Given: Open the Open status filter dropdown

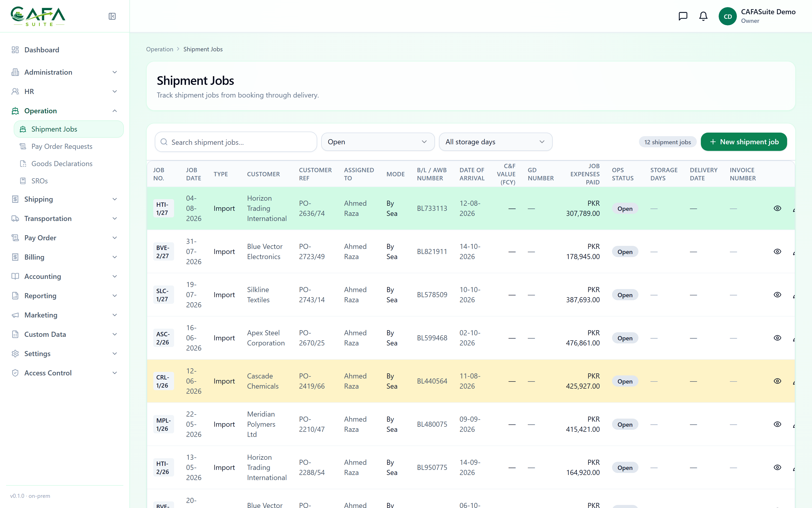Looking at the screenshot, I should coord(378,142).
